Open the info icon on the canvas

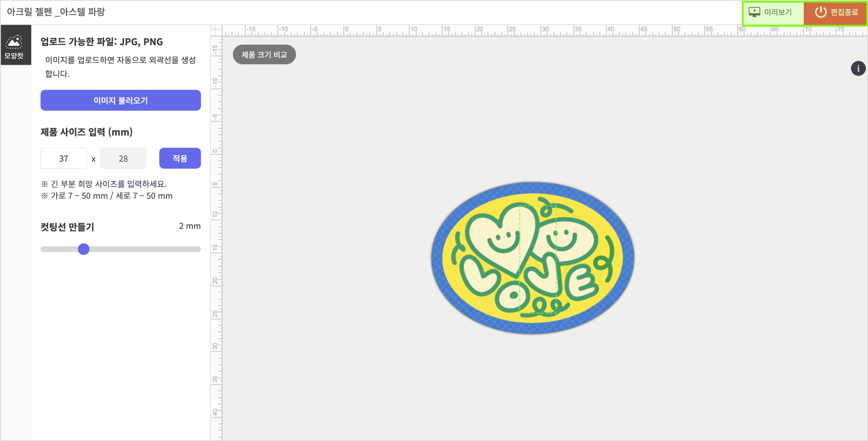858,68
